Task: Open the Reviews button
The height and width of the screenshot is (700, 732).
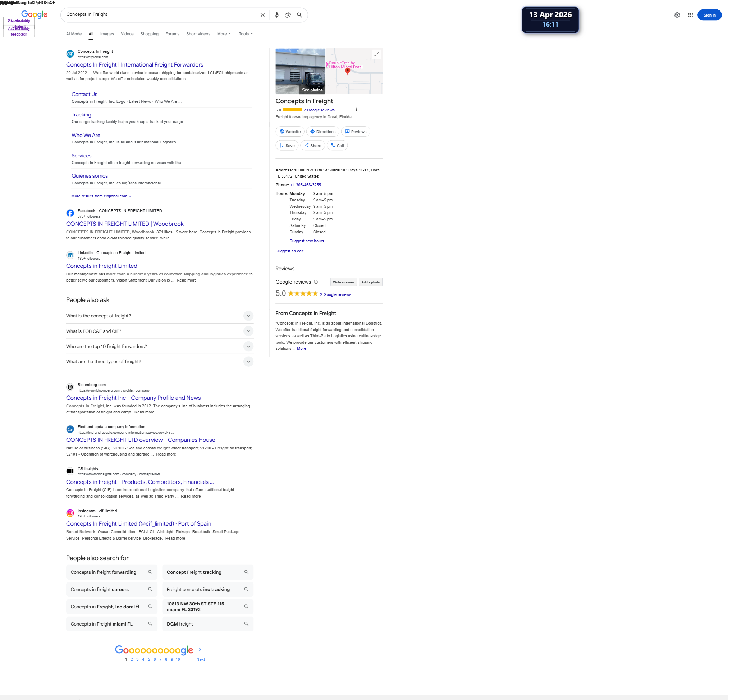Action: (356, 132)
